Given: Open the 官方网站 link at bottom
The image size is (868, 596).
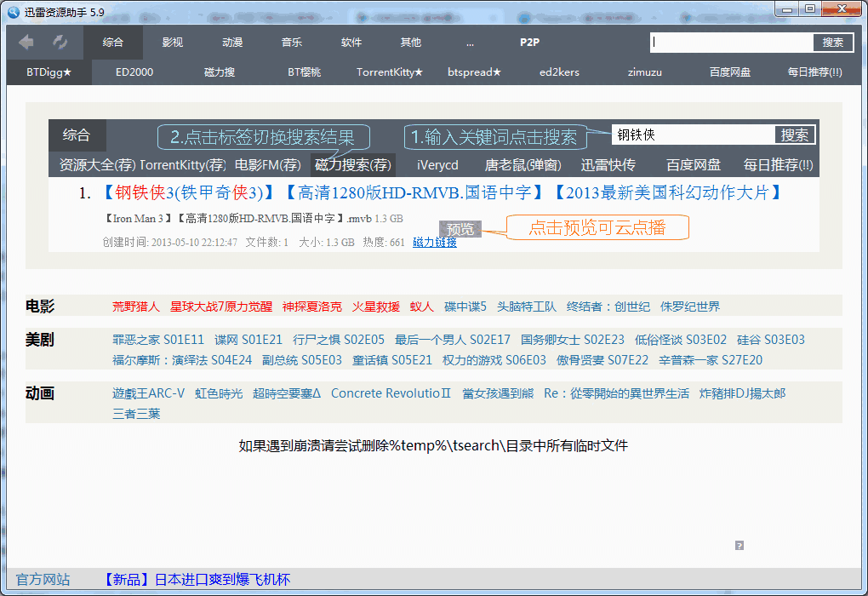Looking at the screenshot, I should [43, 580].
